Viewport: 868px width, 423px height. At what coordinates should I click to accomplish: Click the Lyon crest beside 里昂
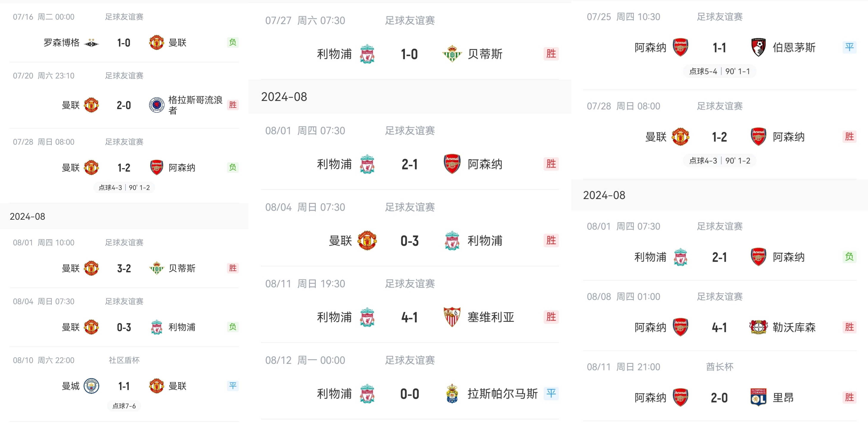tap(758, 397)
